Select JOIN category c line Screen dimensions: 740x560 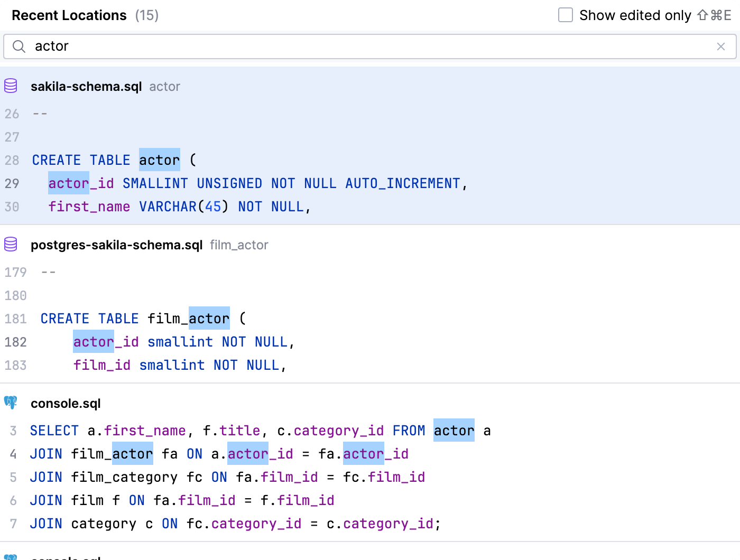235,524
